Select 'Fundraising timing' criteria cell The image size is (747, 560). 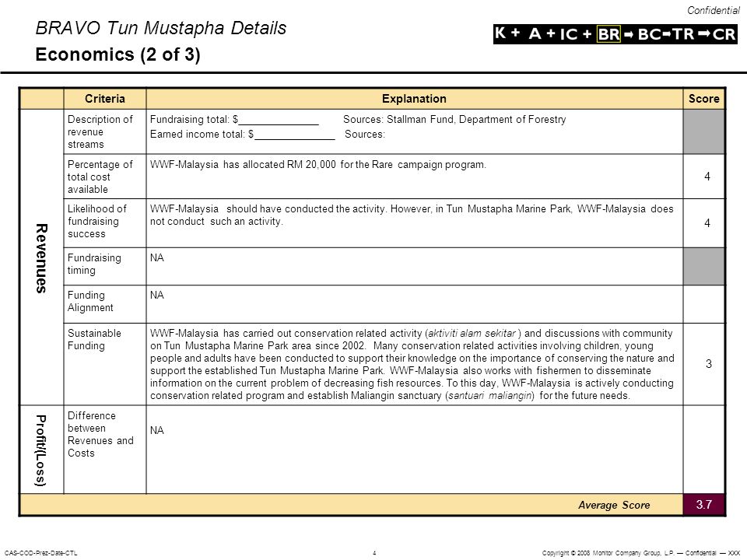tap(105, 266)
